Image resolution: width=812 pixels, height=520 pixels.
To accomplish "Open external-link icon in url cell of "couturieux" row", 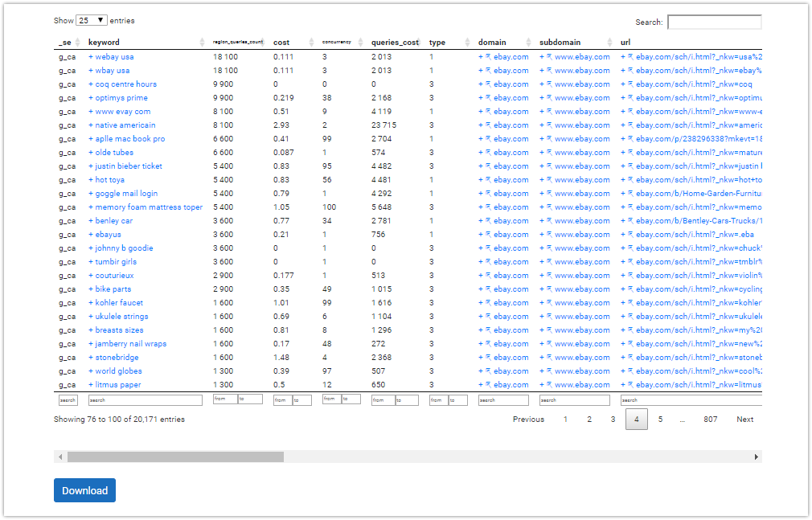I will [x=631, y=276].
